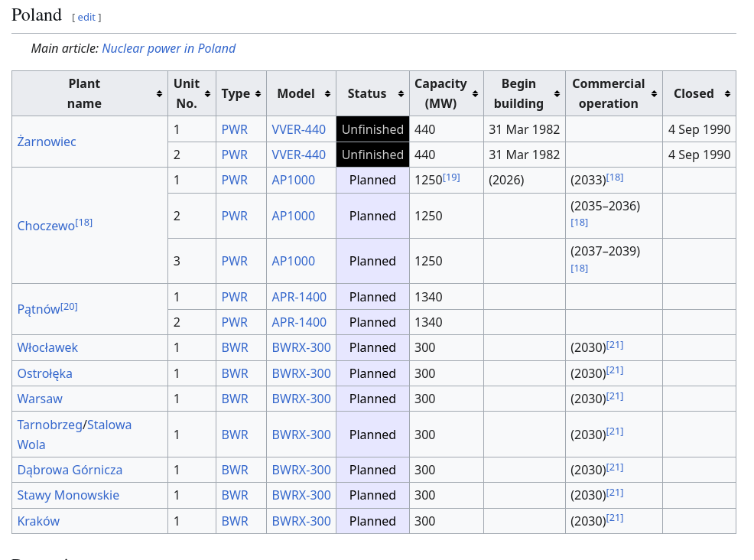Sort by Unit No. column arrows
This screenshot has height=560, width=754.
coord(207,94)
